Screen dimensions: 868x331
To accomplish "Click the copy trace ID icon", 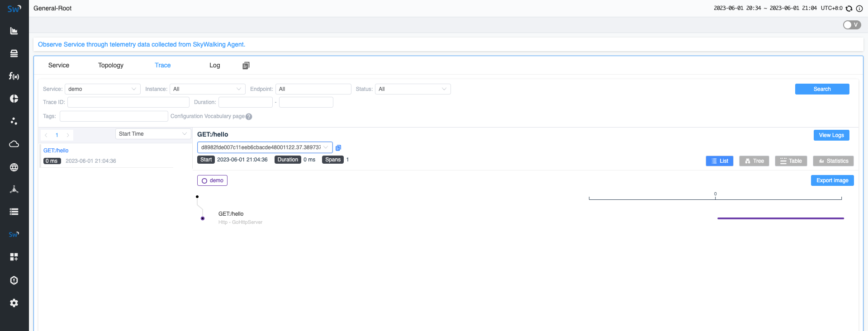I will tap(338, 148).
